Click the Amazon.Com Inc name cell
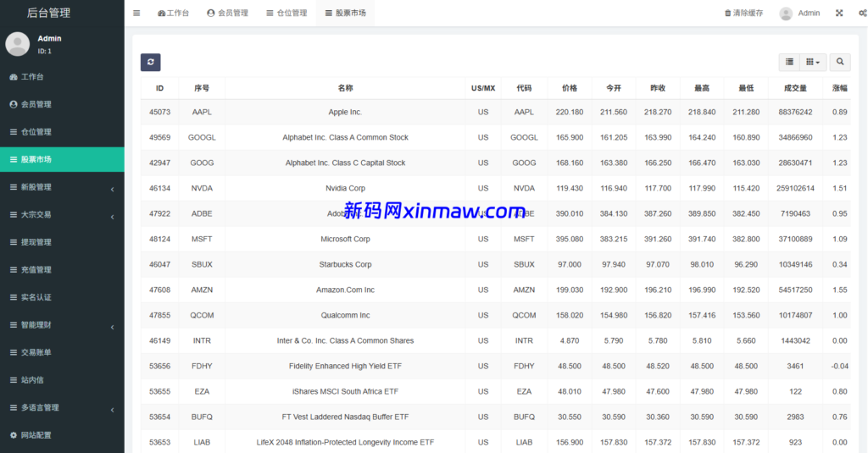 coord(345,290)
